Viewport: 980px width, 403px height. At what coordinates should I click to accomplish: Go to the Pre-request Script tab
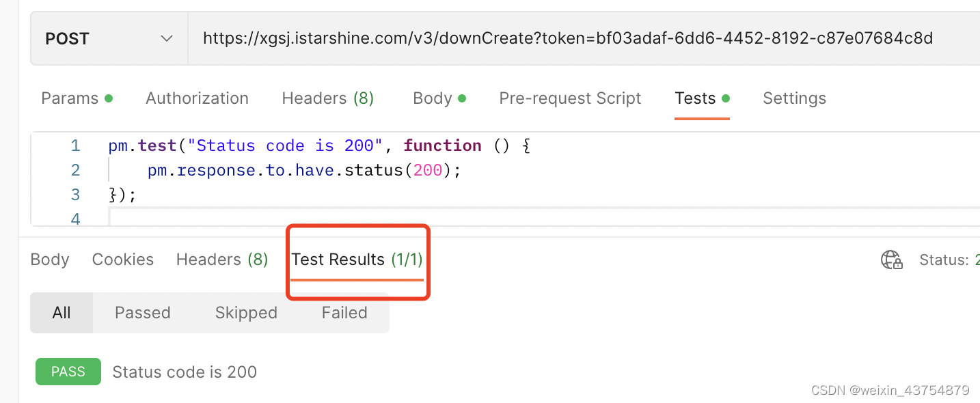(x=570, y=98)
